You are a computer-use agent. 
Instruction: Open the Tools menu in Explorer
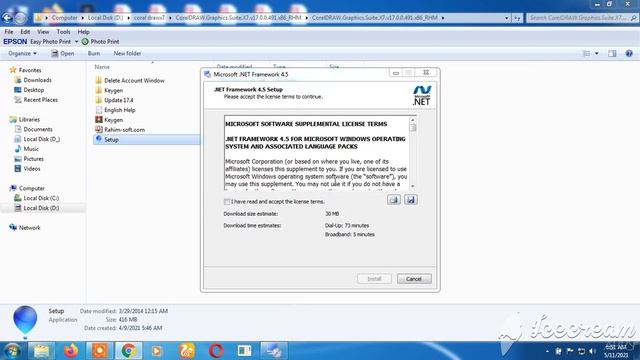pyautogui.click(x=63, y=31)
